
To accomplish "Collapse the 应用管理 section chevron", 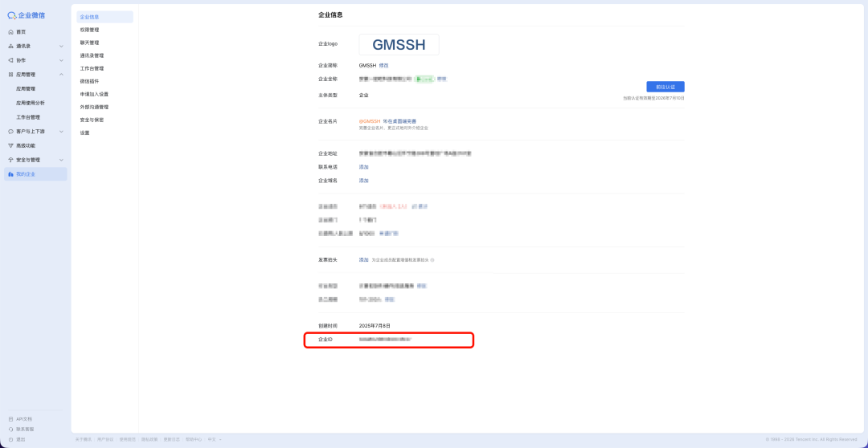I will pyautogui.click(x=61, y=75).
